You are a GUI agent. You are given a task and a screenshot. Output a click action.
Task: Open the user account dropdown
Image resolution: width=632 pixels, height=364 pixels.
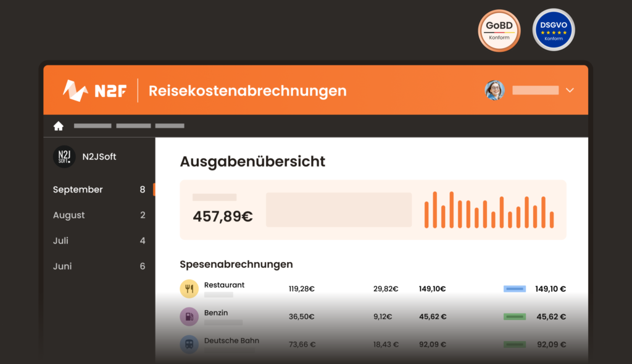pos(569,90)
